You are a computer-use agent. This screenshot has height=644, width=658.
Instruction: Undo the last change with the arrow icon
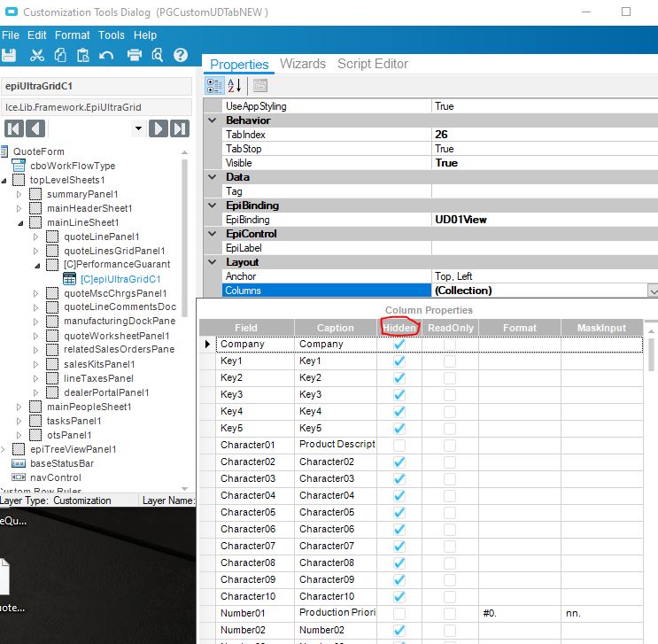tap(106, 56)
